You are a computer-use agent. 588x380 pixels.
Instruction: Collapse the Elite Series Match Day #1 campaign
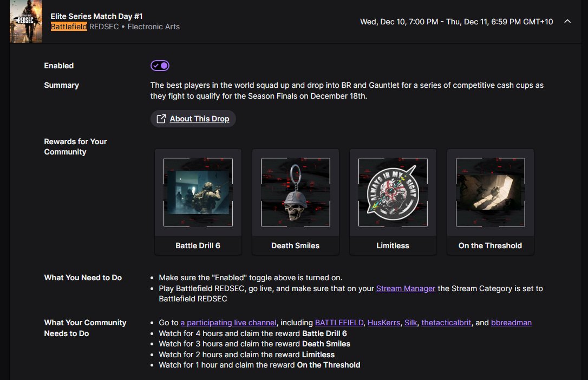tap(567, 21)
